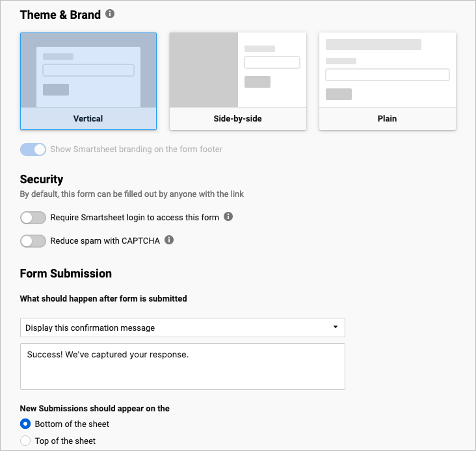Click the Top of the sheet label
Viewport: 476px width, 451px height.
pyautogui.click(x=65, y=441)
